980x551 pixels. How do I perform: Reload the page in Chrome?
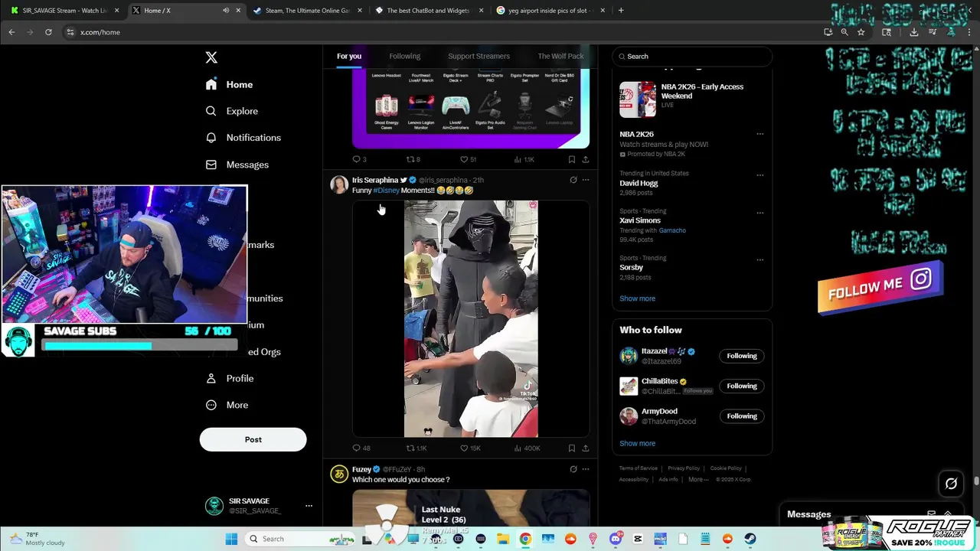coord(48,32)
